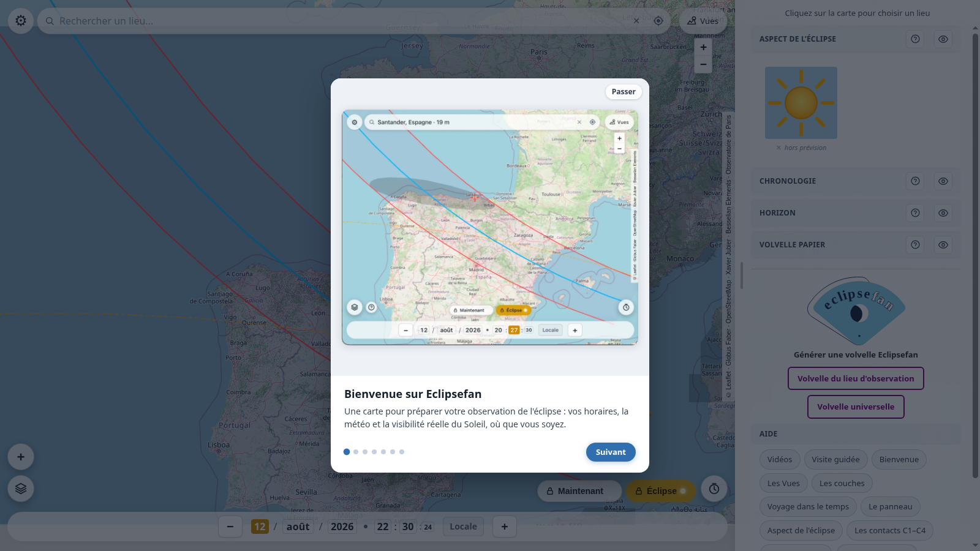Click the sun aspect image
The image size is (980, 551).
point(801,103)
